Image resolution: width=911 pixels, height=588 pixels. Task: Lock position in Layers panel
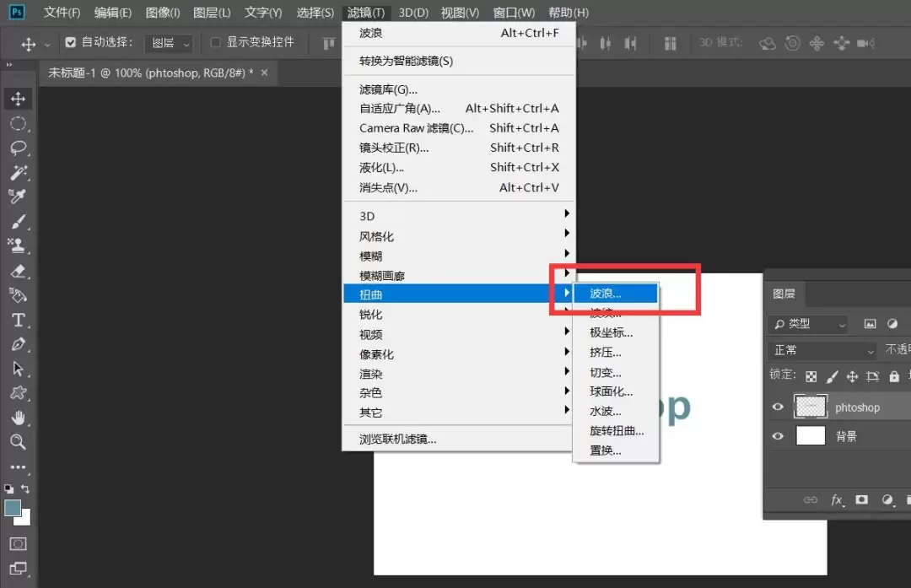click(852, 376)
